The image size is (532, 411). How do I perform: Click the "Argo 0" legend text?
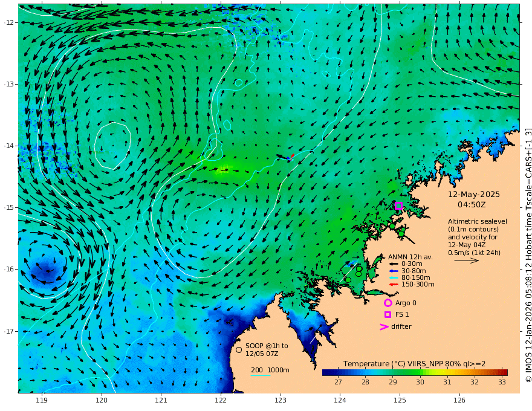click(x=406, y=303)
